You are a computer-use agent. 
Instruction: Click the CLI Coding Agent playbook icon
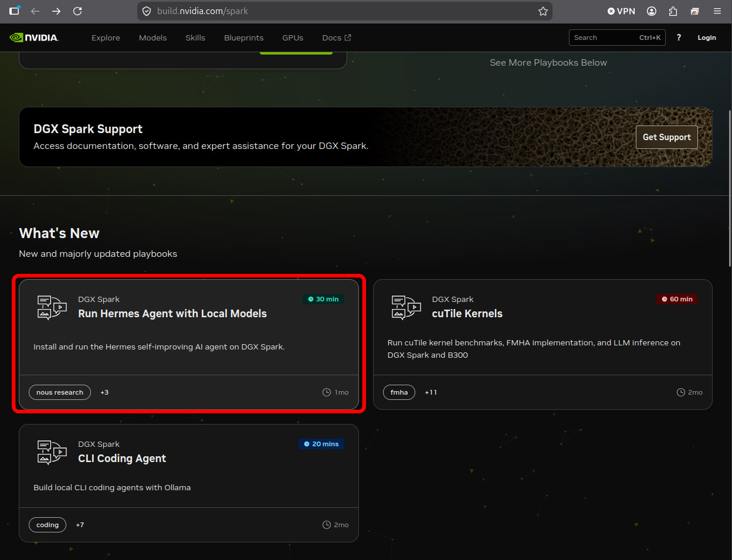pyautogui.click(x=52, y=452)
